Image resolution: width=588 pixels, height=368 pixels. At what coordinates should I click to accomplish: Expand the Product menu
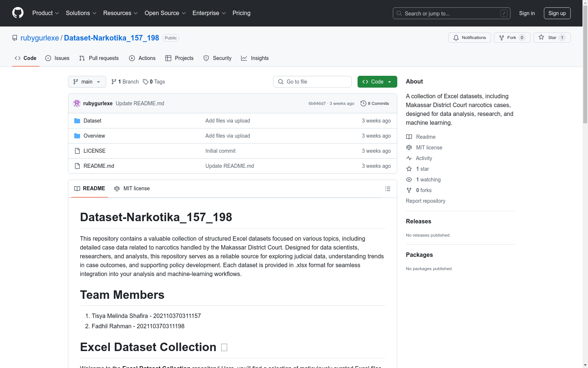(46, 13)
